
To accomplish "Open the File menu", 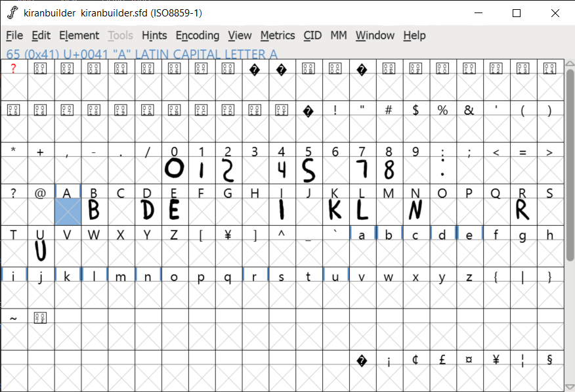I will click(14, 35).
